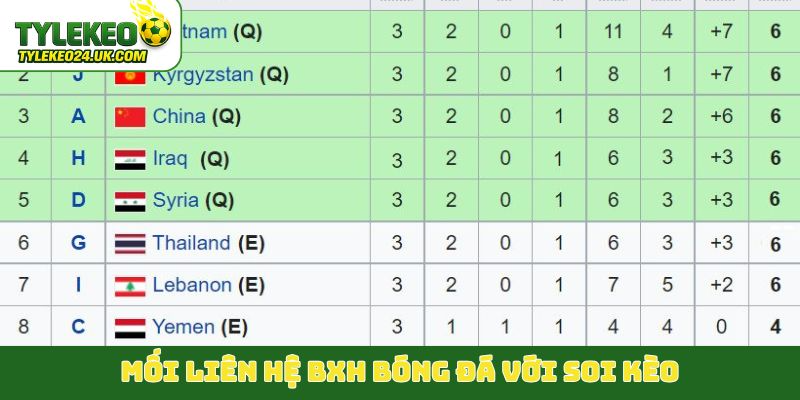800x400 pixels.
Task: Open the Yemen team link
Action: [x=183, y=326]
